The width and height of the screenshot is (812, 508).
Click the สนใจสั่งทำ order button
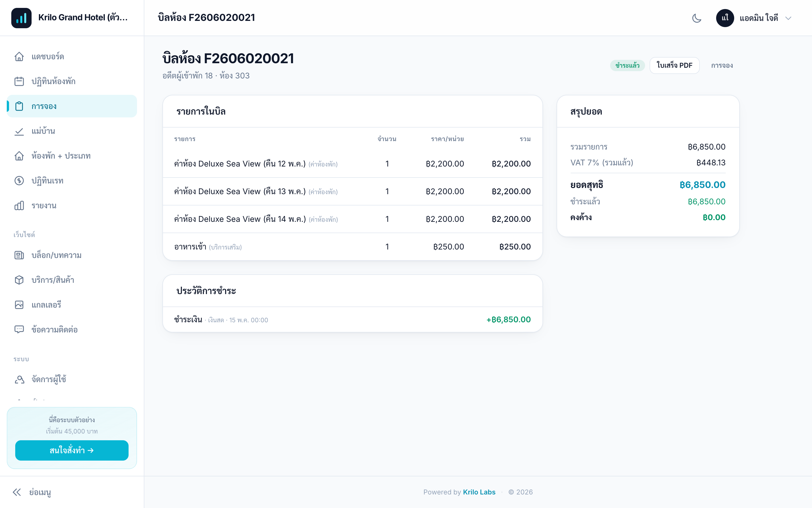[72, 450]
